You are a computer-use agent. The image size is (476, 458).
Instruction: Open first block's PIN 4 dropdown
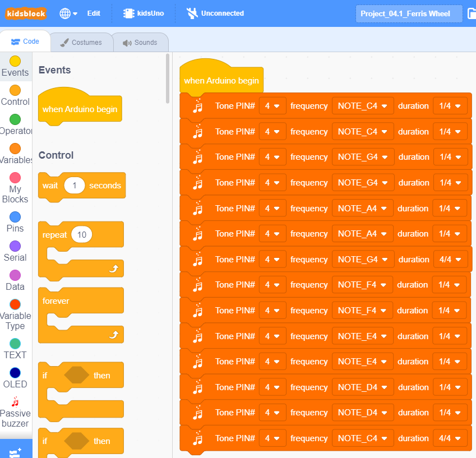pos(272,106)
